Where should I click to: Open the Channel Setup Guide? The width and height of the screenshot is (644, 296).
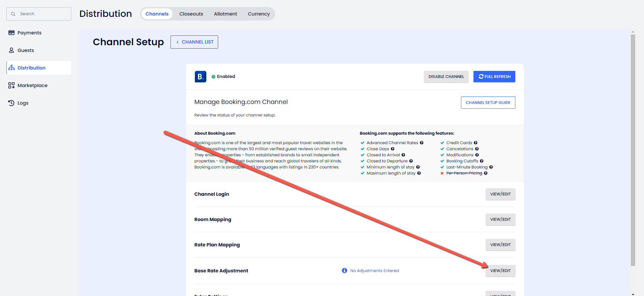tap(488, 103)
